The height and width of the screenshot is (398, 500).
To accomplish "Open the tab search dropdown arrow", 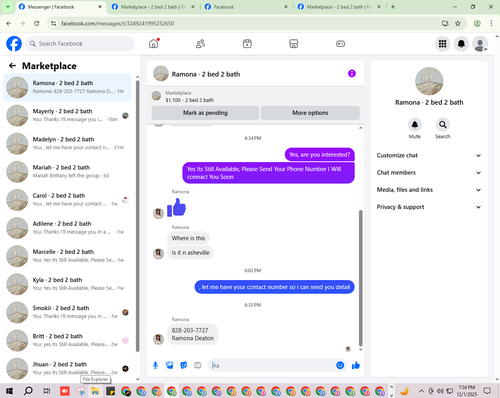I will pyautogui.click(x=7, y=7).
